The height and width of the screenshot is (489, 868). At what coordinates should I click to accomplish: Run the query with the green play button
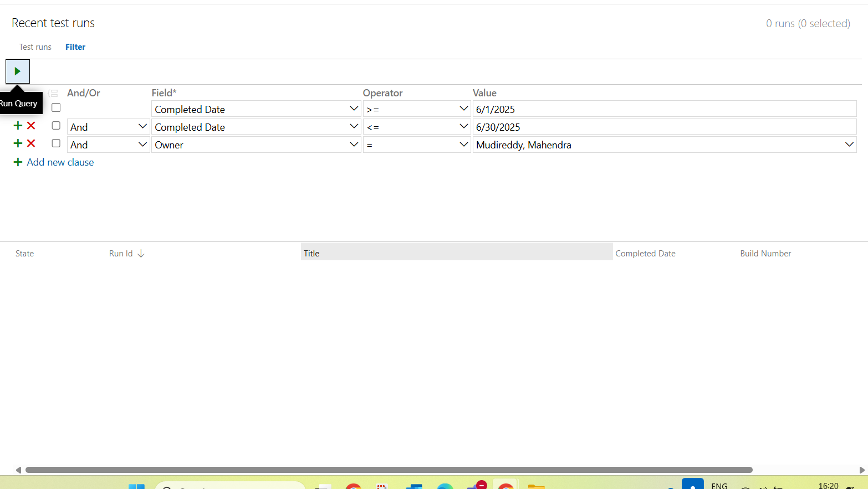click(18, 71)
